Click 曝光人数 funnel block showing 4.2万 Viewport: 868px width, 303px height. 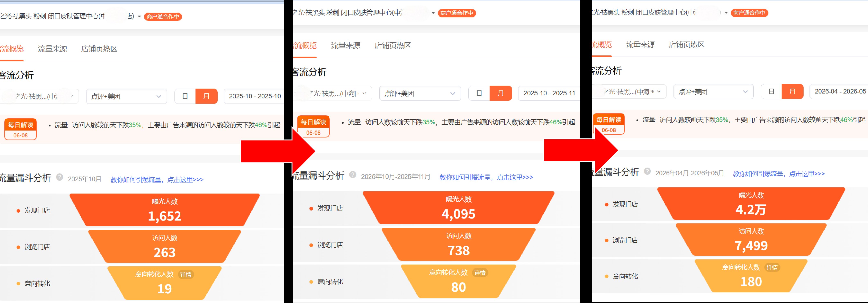coord(751,204)
